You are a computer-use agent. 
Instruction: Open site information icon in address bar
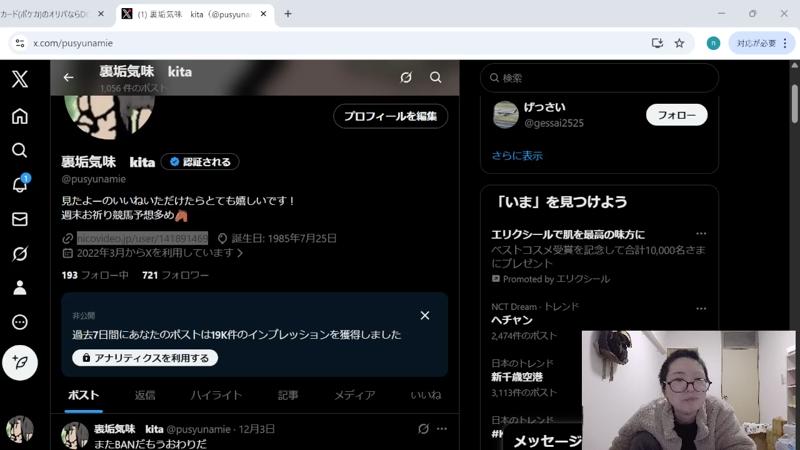tap(20, 43)
